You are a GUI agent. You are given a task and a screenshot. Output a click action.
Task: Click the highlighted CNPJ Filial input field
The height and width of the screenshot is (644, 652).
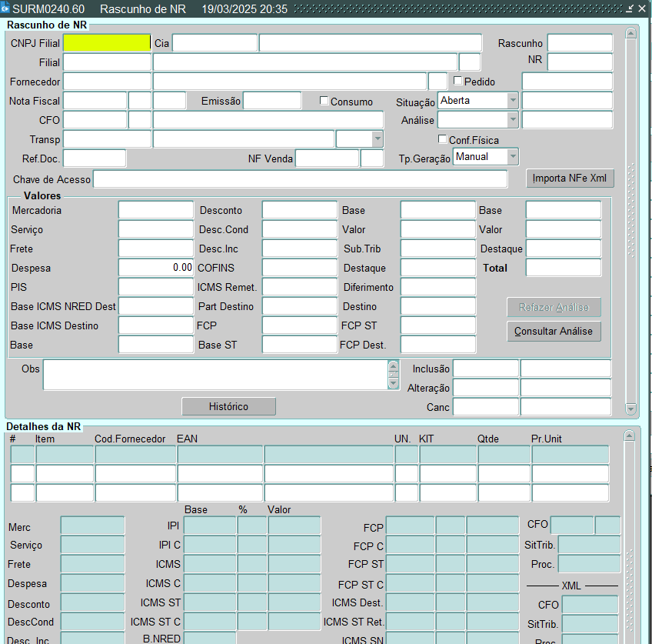click(107, 43)
